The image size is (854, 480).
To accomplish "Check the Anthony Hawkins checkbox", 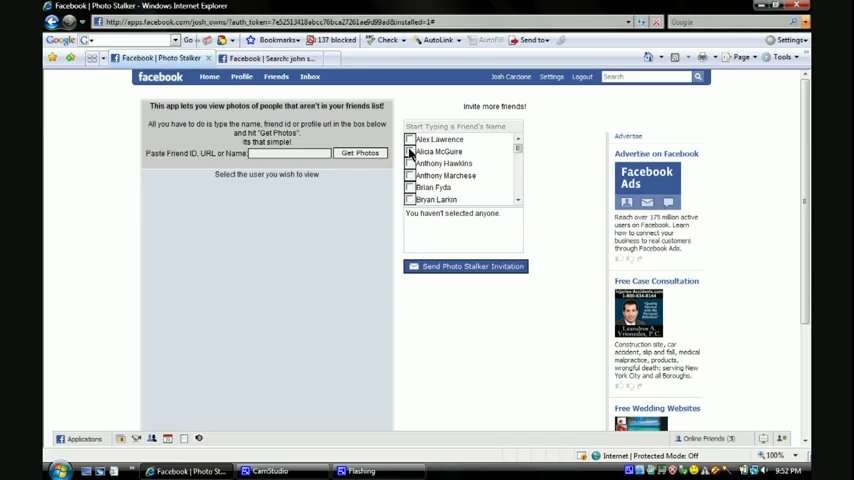I will [x=410, y=163].
